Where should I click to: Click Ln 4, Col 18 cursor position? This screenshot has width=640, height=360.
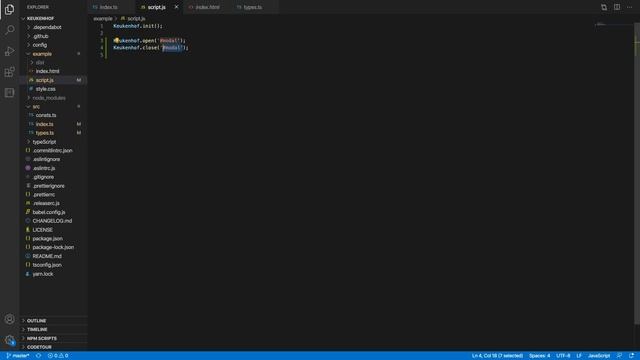coord(497,356)
